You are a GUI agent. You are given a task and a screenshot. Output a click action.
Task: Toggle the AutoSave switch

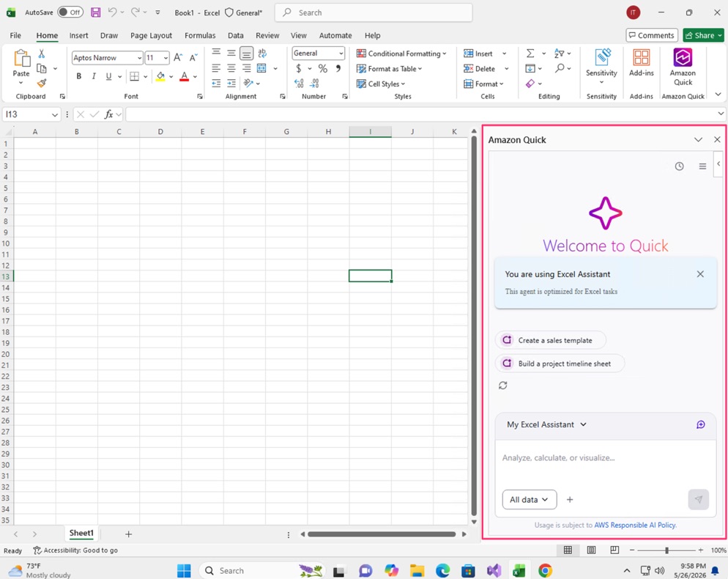pyautogui.click(x=70, y=12)
